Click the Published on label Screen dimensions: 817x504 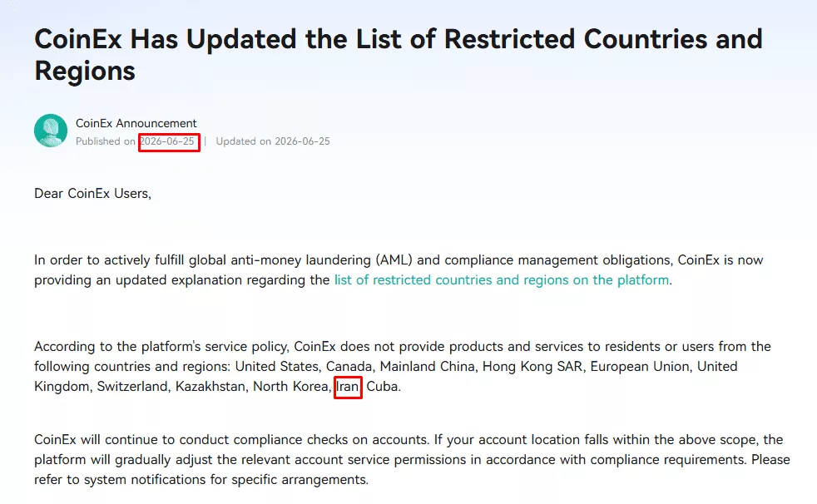[106, 141]
